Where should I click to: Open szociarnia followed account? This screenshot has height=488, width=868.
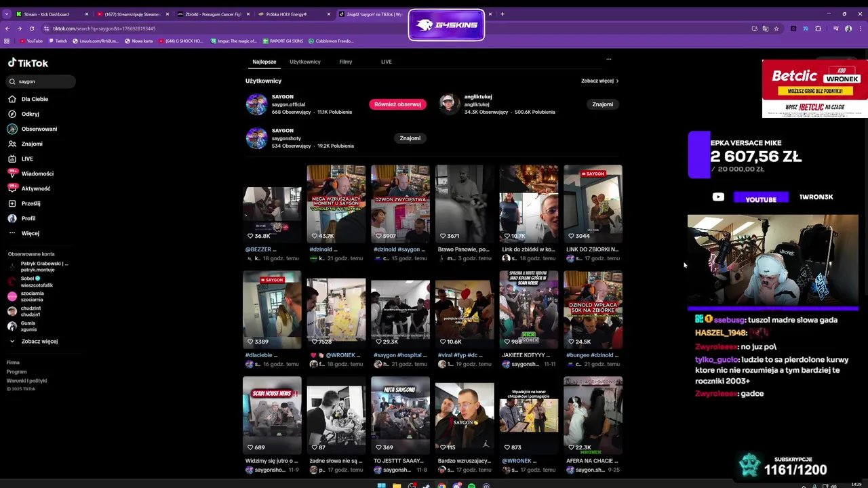point(27,296)
